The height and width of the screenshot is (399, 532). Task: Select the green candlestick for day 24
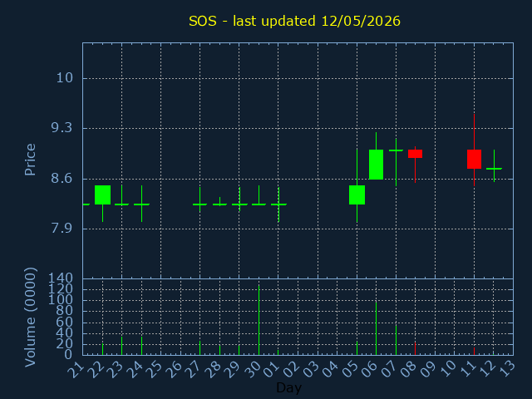pyautogui.click(x=141, y=204)
